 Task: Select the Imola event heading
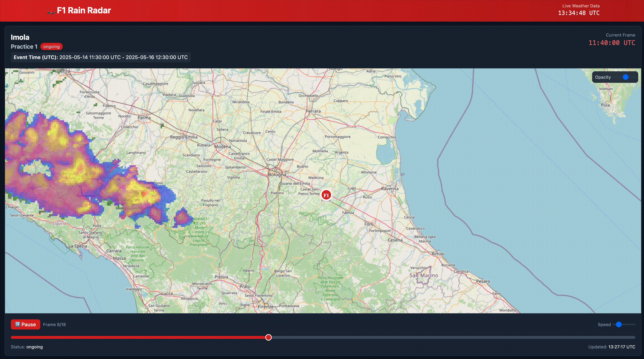[x=20, y=37]
